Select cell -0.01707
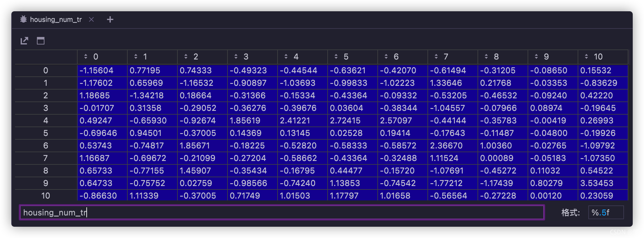Viewport: 644px width, 238px height. [102, 108]
